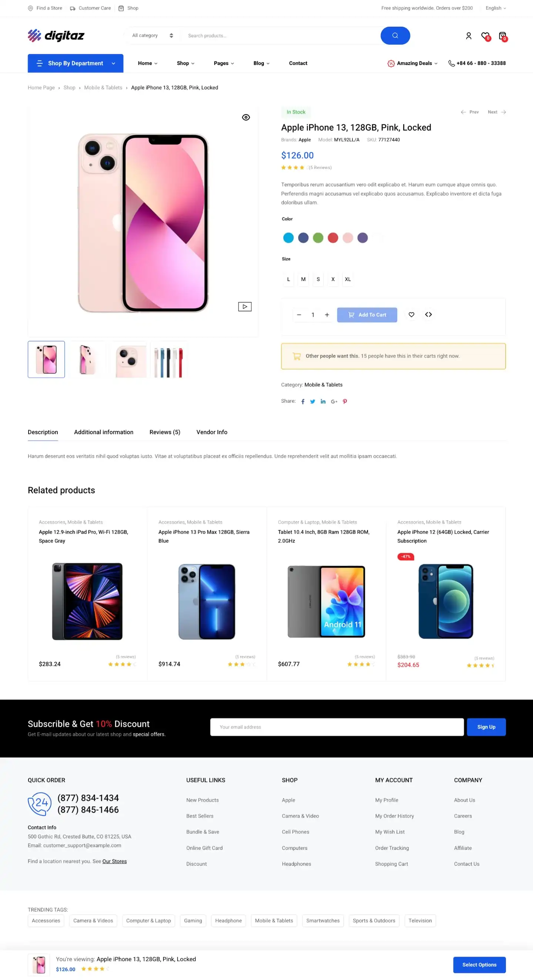Switch to the Reviews (5) tab
This screenshot has width=533, height=980.
[x=165, y=432]
